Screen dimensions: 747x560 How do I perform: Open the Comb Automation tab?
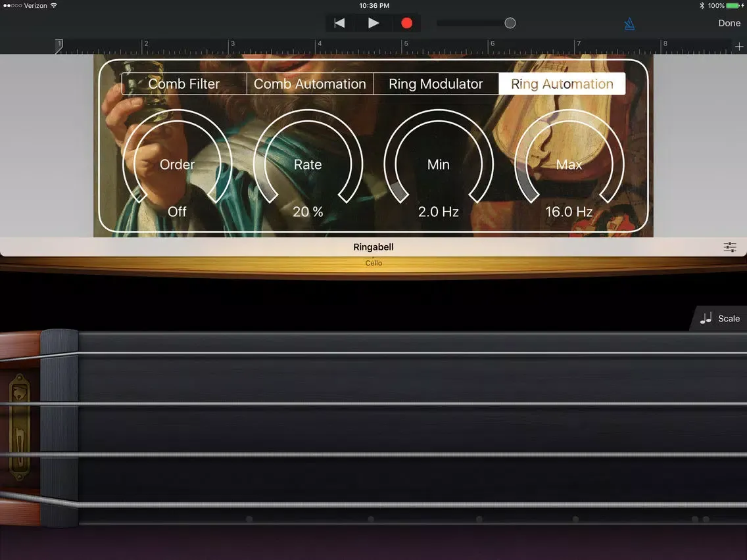coord(310,84)
